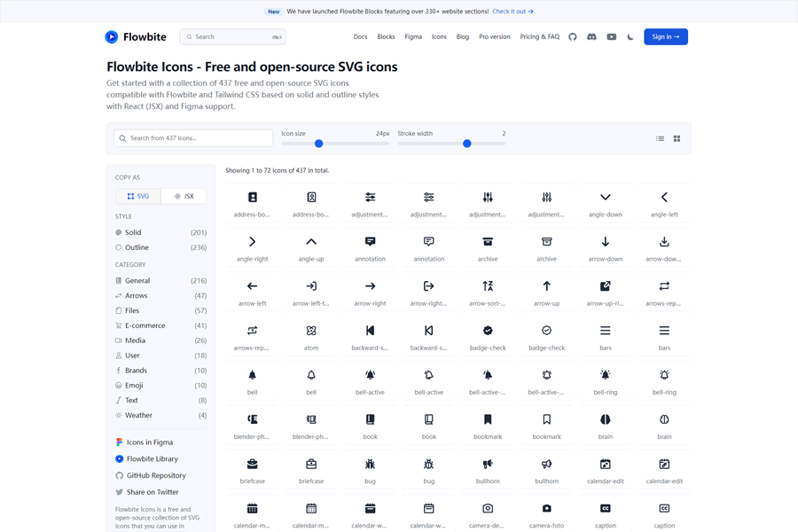Select the bullhorn solid icon
The width and height of the screenshot is (798, 532).
click(x=488, y=465)
